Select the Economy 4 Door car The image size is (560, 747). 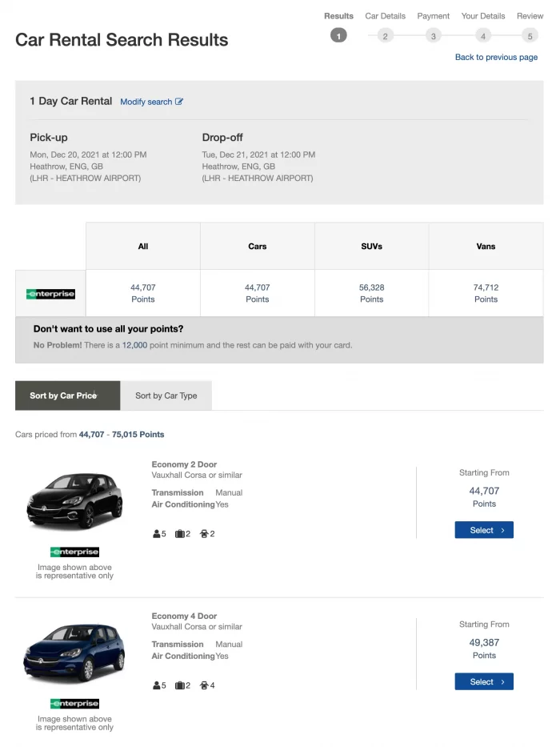pos(484,681)
